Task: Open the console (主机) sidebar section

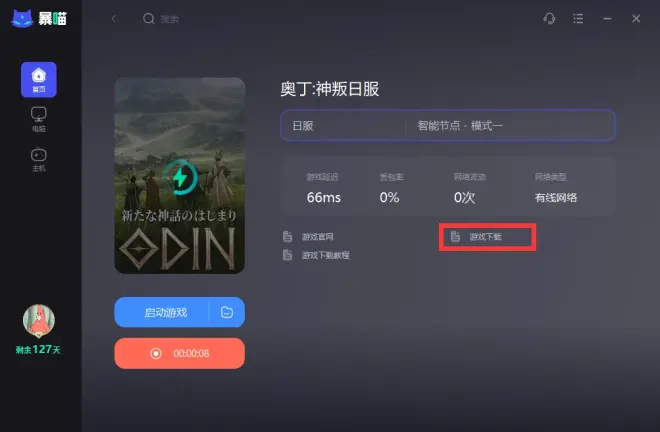Action: tap(39, 159)
